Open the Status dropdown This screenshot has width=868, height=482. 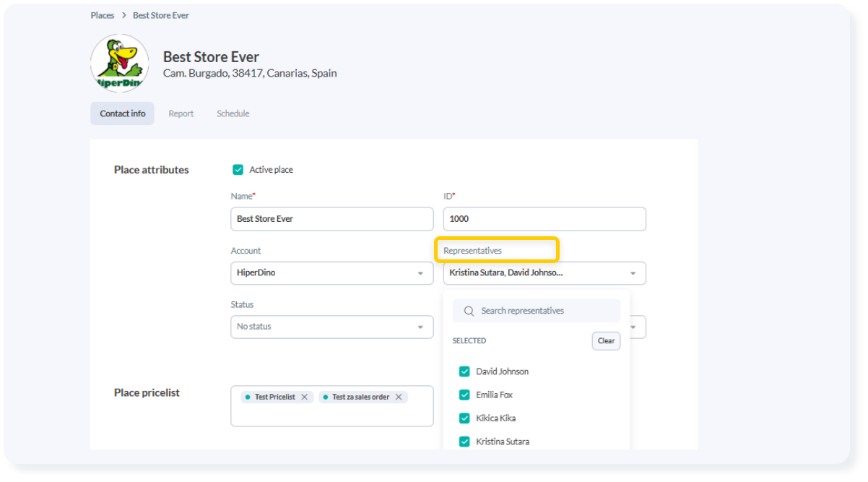pyautogui.click(x=420, y=327)
